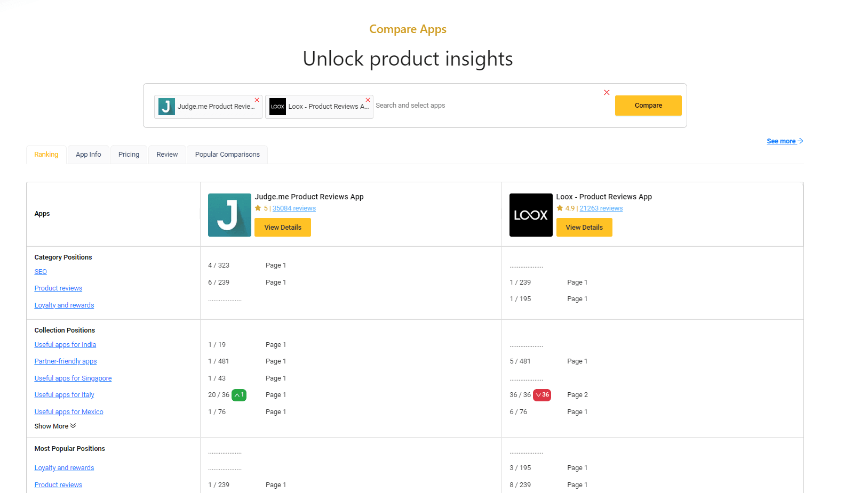Viewport: 868px width, 493px height.
Task: Select the 8 / 239 Loox rank
Action: click(520, 485)
